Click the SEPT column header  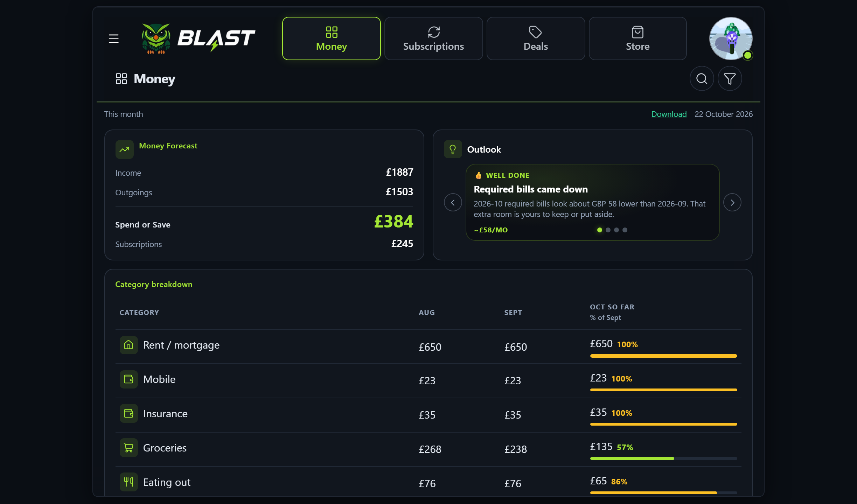pos(513,313)
